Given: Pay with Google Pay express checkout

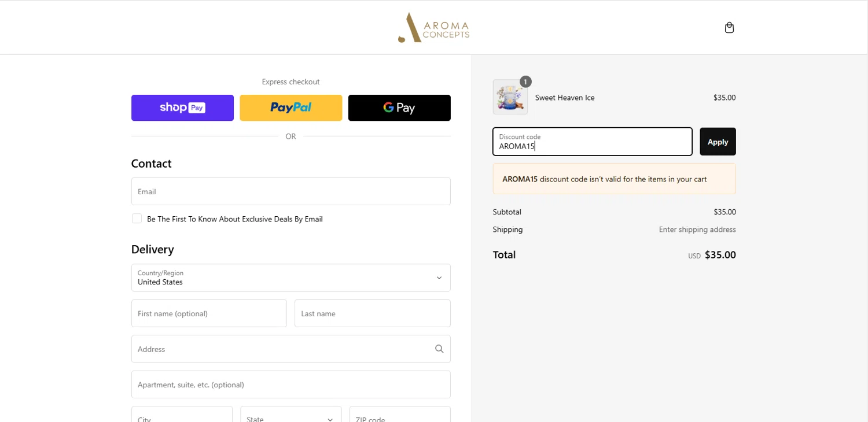Looking at the screenshot, I should [399, 108].
